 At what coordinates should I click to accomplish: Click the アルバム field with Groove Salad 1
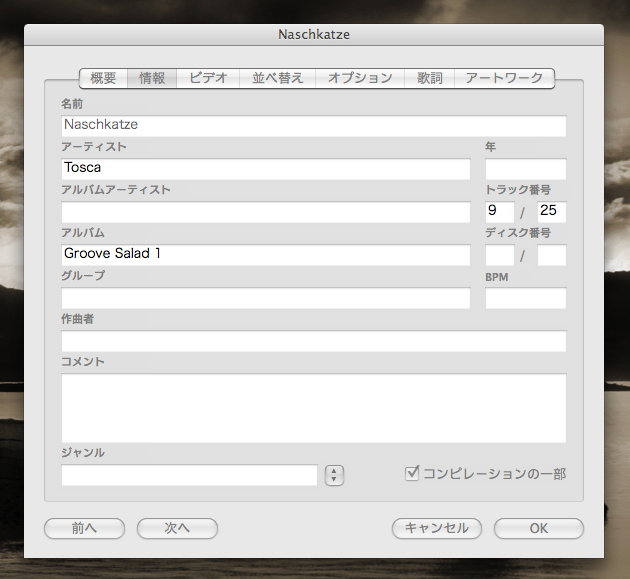[x=266, y=255]
